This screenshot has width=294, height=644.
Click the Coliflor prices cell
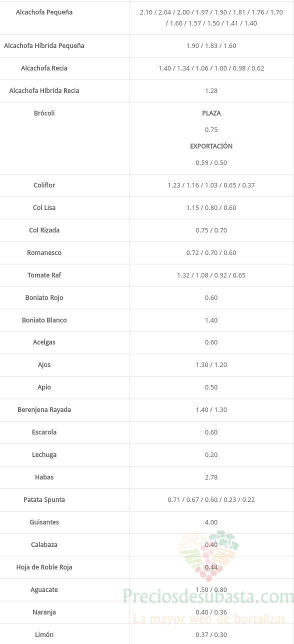[x=211, y=185]
